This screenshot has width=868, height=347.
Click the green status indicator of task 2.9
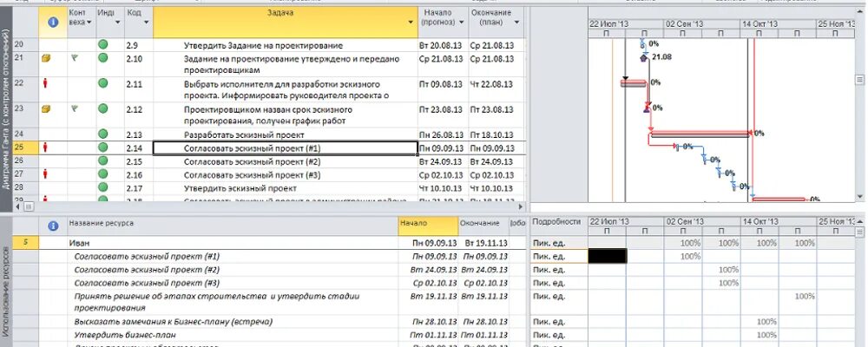click(102, 45)
